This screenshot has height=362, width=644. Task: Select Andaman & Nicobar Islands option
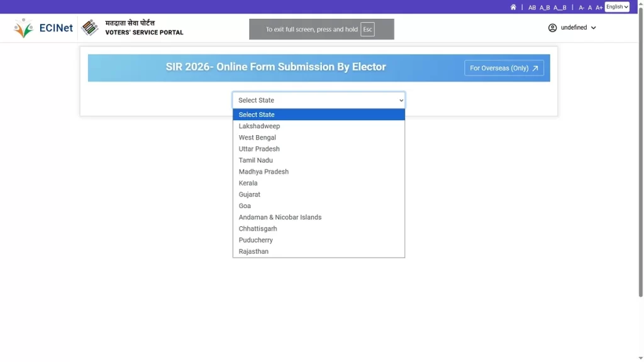tap(280, 217)
